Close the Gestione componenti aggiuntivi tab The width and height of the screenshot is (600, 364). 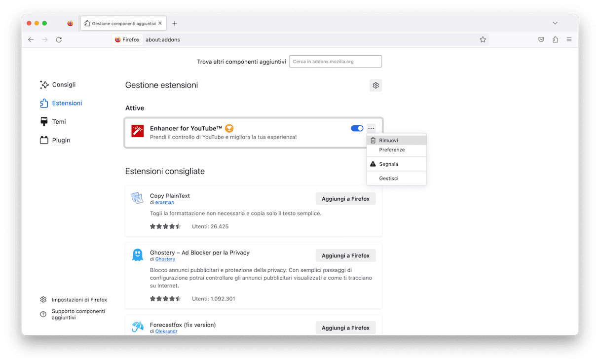[x=160, y=23]
